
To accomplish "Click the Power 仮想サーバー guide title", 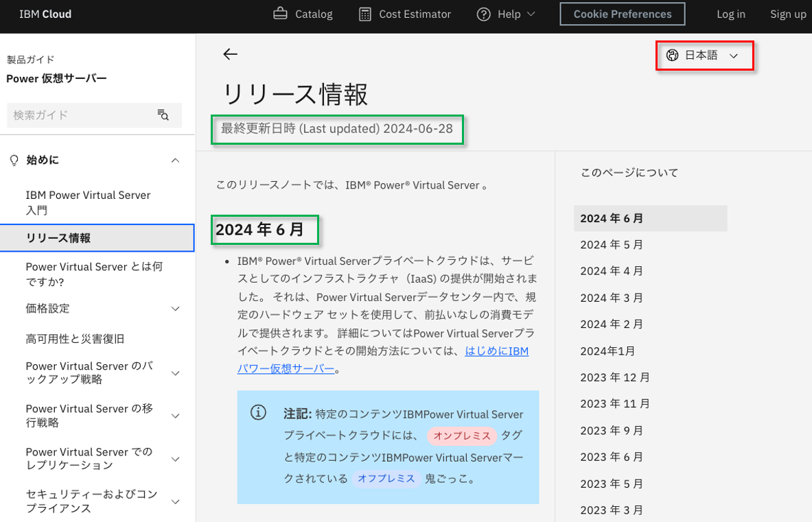I will 56,79.
